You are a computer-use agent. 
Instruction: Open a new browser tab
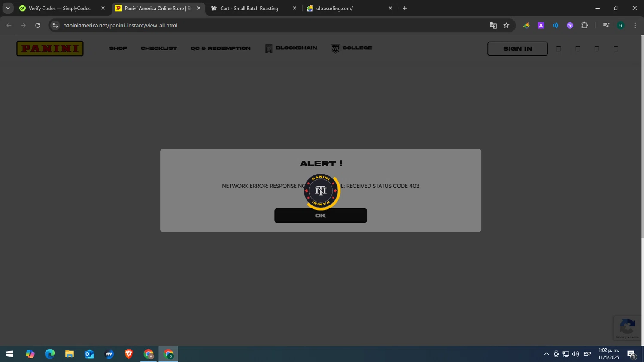[405, 8]
